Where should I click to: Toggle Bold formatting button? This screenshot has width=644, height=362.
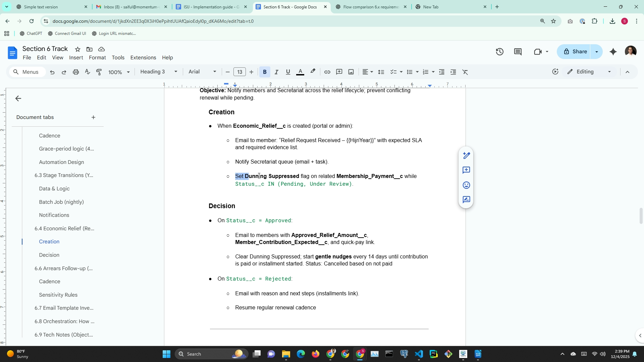(265, 72)
